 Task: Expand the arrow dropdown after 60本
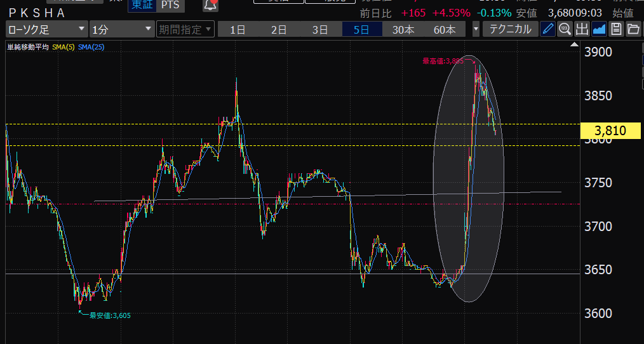coord(476,29)
